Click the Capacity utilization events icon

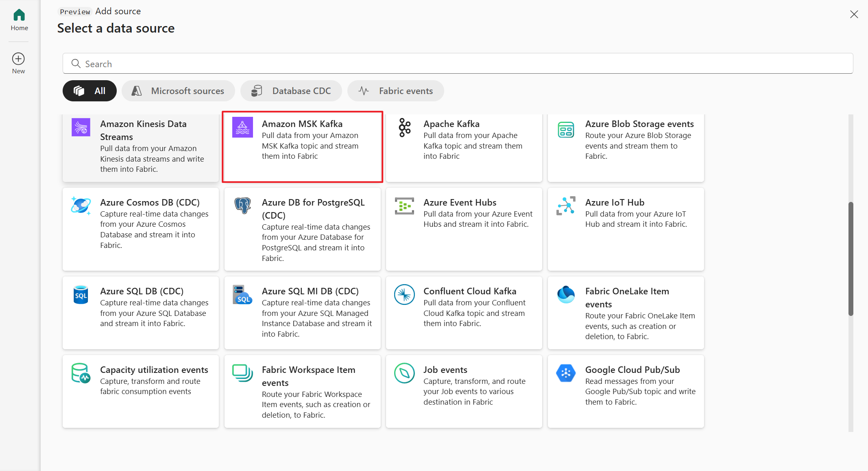pyautogui.click(x=81, y=373)
